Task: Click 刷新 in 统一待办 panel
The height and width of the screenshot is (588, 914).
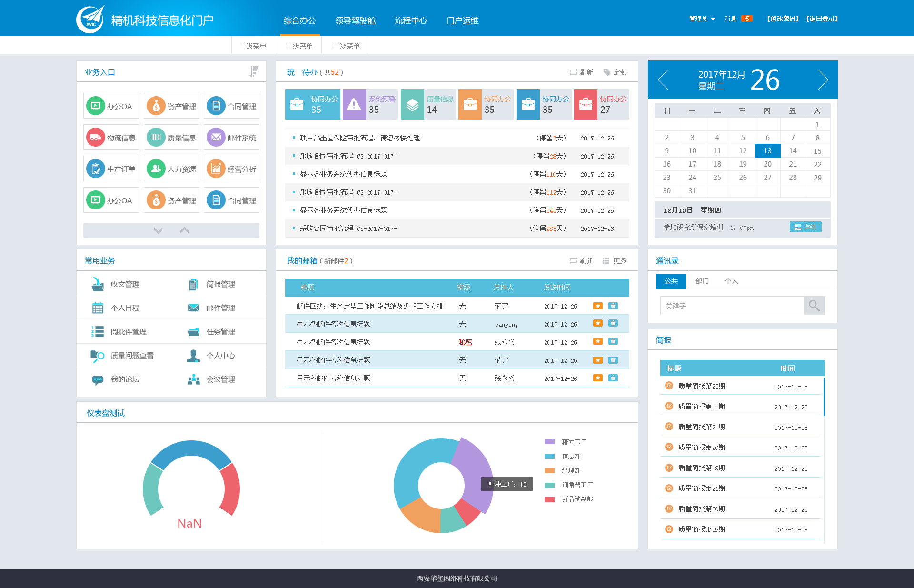Action: pyautogui.click(x=581, y=72)
